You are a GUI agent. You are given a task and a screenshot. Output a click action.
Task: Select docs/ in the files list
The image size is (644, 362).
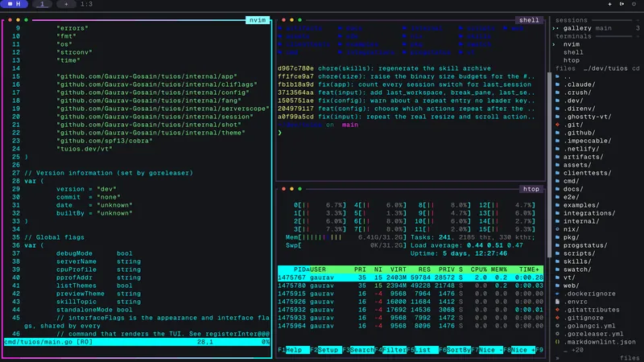coord(573,189)
